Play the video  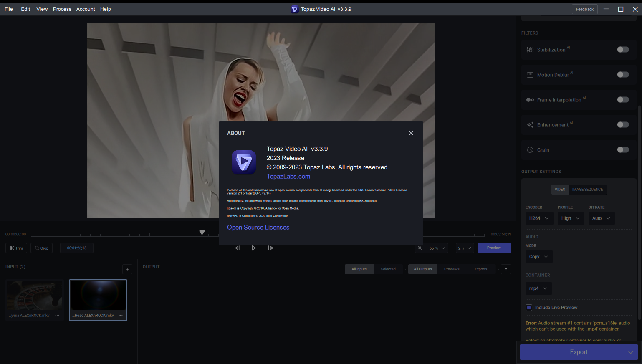[254, 248]
